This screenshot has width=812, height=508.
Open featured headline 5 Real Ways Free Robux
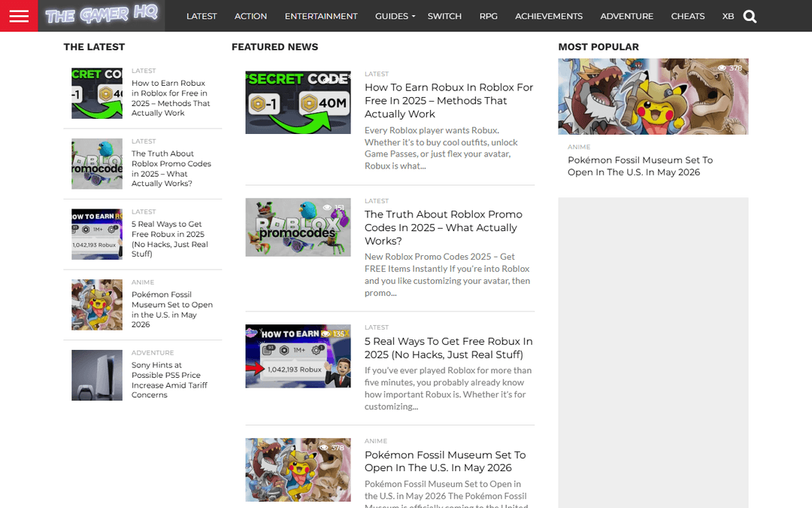tap(448, 348)
